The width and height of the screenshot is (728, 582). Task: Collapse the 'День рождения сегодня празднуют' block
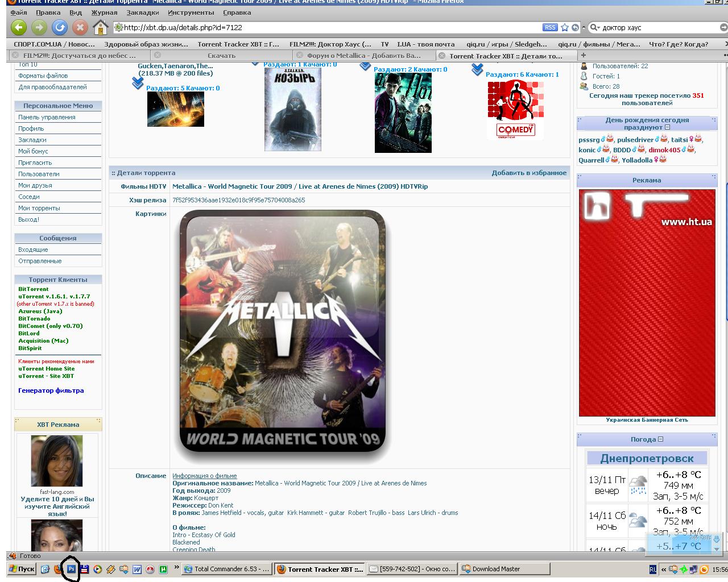(667, 127)
